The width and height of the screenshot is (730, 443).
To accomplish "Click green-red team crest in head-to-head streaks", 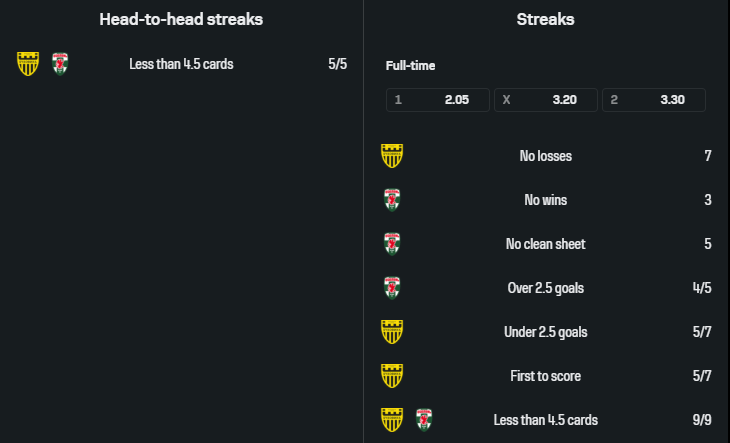I will tap(60, 64).
